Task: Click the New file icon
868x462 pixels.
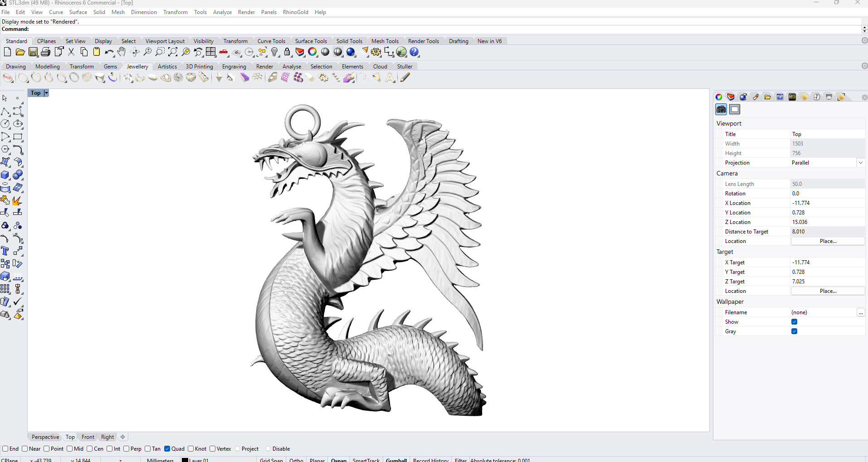Action: tap(7, 52)
